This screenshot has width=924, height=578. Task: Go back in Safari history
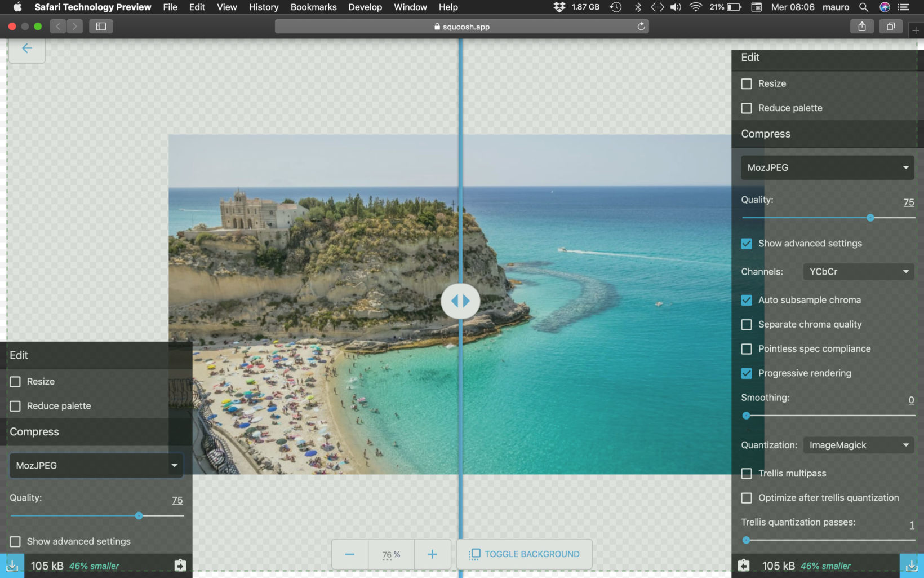[x=58, y=27]
